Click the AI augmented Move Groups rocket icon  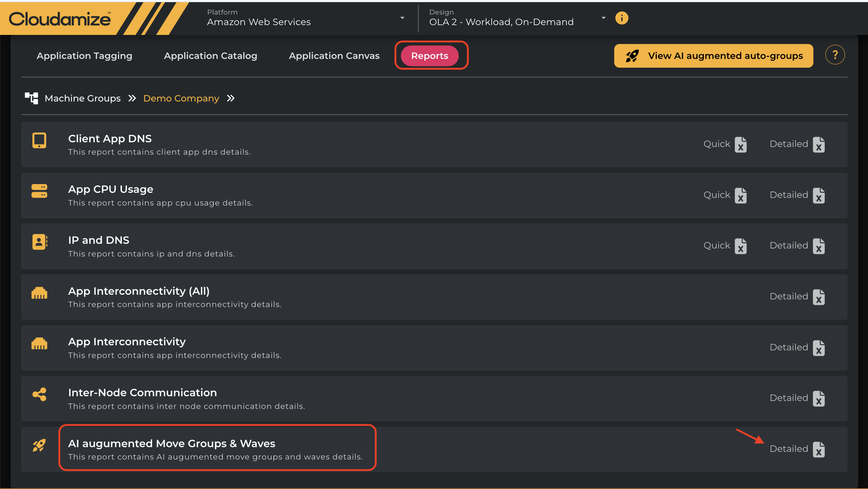39,445
